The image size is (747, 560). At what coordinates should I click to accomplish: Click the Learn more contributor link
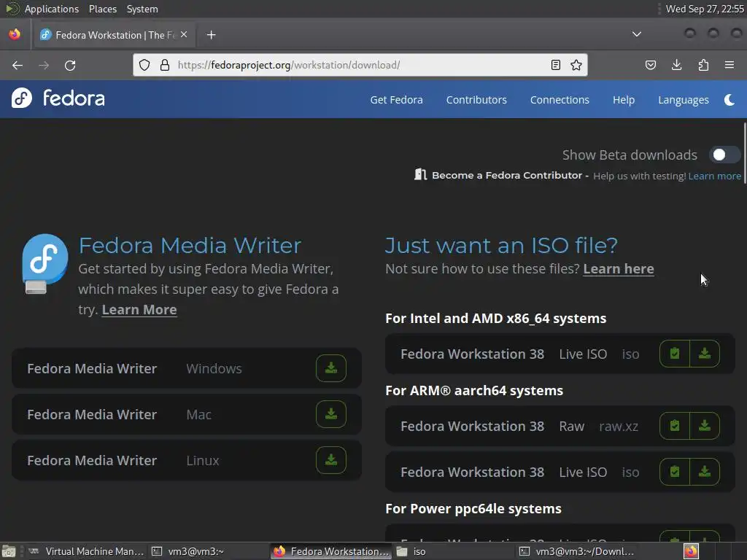pyautogui.click(x=715, y=176)
